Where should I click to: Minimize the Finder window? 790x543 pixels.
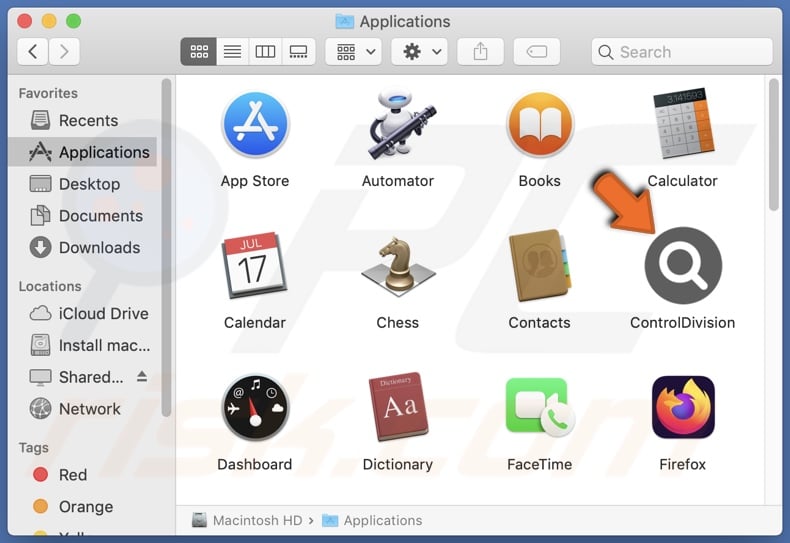49,21
